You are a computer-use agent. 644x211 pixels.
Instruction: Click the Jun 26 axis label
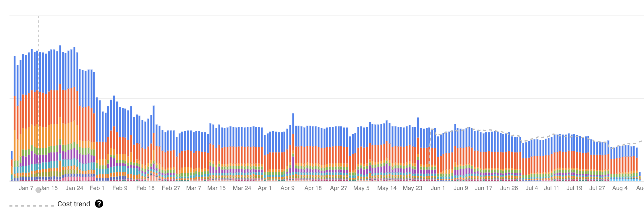pos(509,188)
